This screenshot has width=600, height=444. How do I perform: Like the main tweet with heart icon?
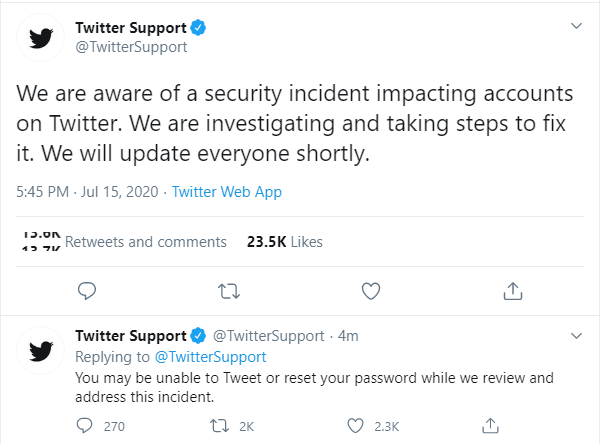(x=371, y=291)
